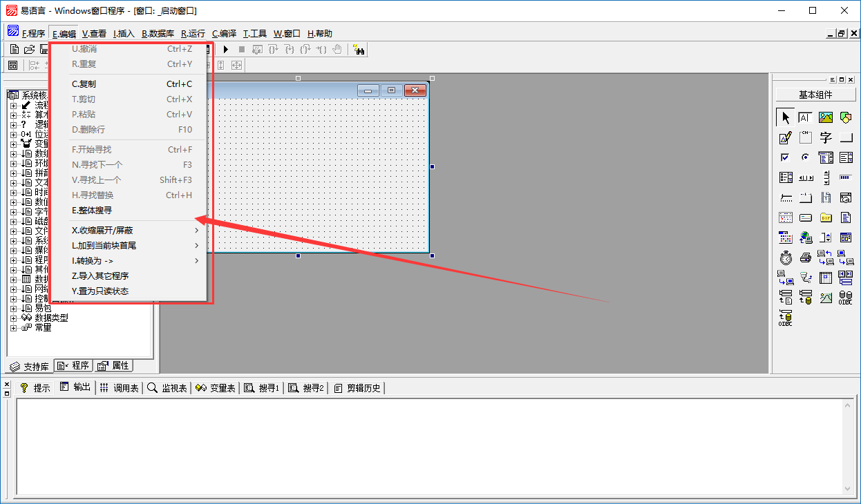
Task: Expand the 数据类型 tree node
Action: [13, 318]
